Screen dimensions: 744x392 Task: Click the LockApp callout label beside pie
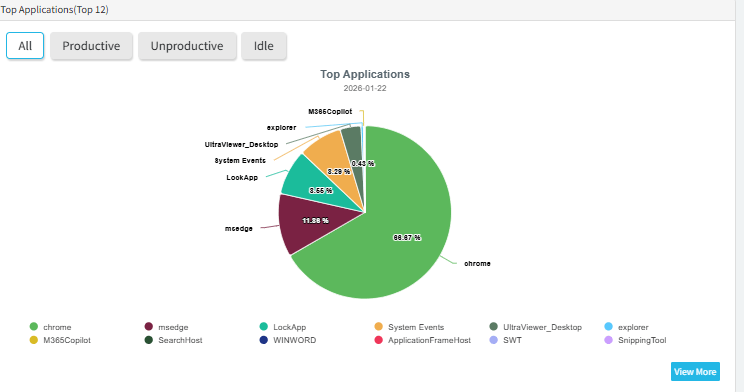tap(242, 177)
